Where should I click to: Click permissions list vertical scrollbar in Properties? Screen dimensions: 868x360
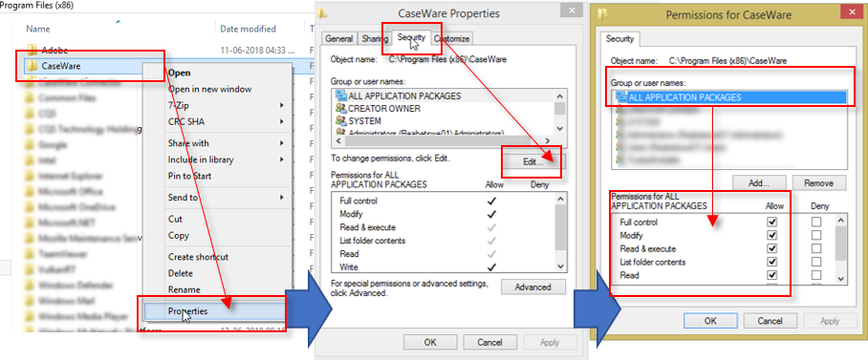560,232
